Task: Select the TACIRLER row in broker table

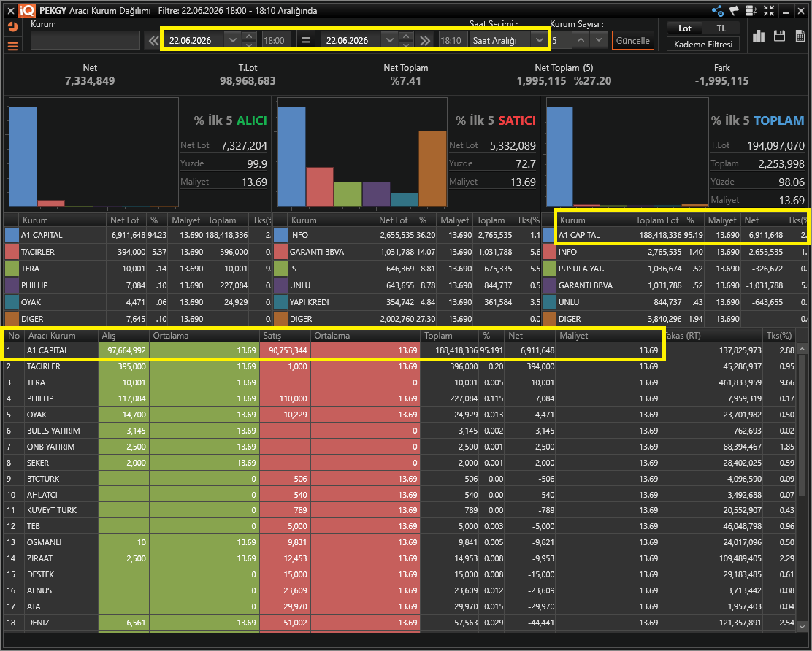Action: point(399,366)
